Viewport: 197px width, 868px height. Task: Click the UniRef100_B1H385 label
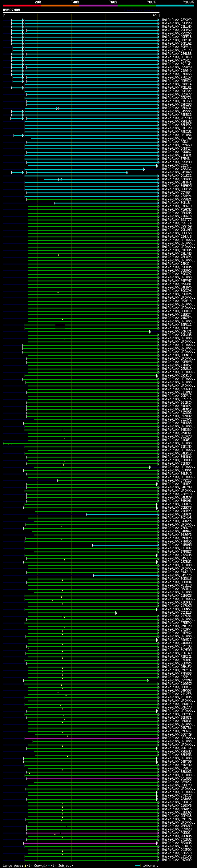177,250
